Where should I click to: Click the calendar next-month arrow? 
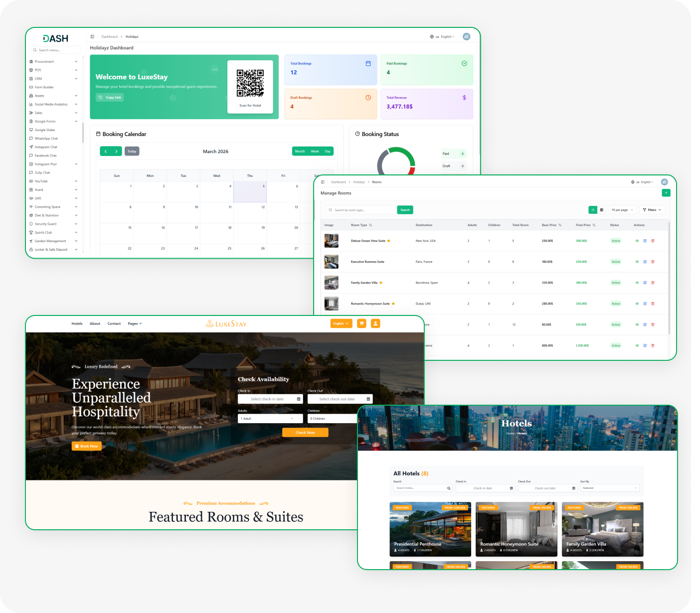[x=116, y=151]
